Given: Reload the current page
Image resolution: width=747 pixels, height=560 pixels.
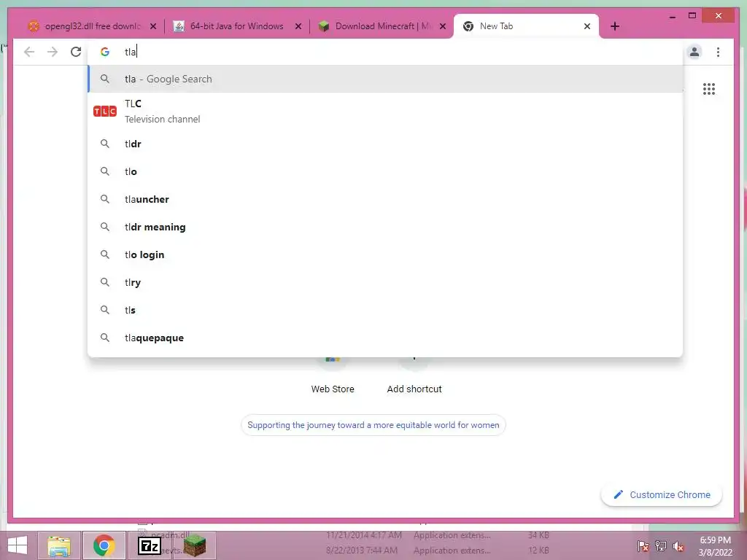Looking at the screenshot, I should [76, 52].
